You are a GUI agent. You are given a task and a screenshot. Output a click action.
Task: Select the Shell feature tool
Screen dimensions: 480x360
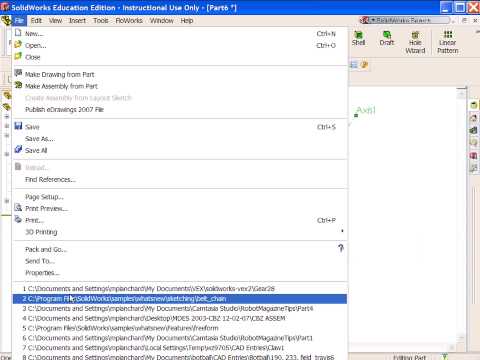358,38
